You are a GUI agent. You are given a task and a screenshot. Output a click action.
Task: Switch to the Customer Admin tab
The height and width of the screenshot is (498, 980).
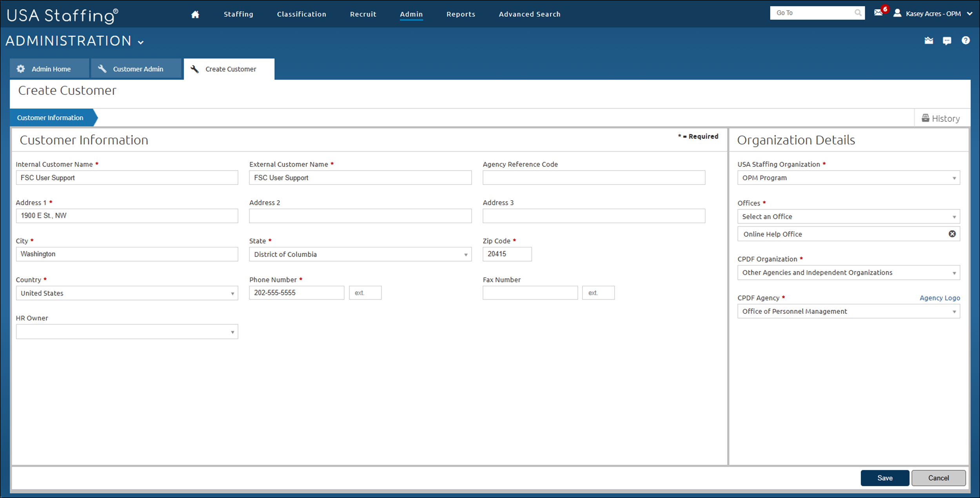(136, 69)
